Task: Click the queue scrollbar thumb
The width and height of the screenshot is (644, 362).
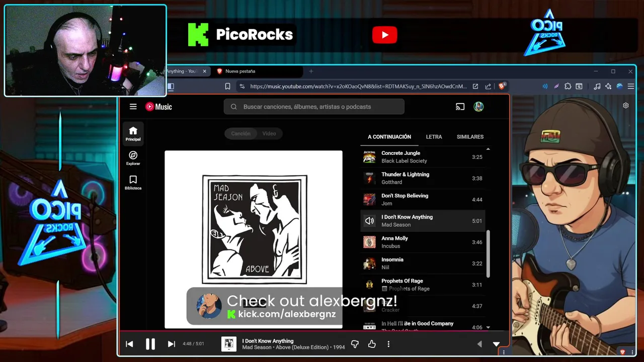Action: (488, 254)
